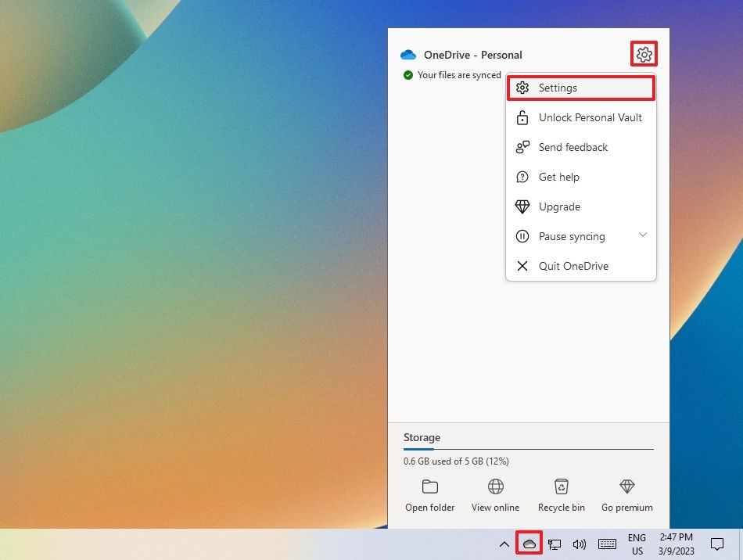This screenshot has width=743, height=560.
Task: Open the OneDrive Recycle bin icon
Action: coord(561,486)
